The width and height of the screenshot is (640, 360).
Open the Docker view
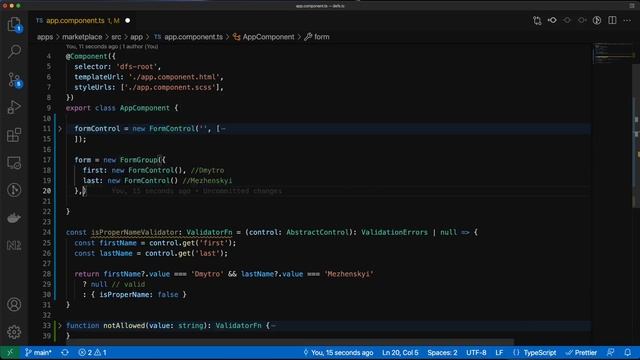pyautogui.click(x=14, y=218)
